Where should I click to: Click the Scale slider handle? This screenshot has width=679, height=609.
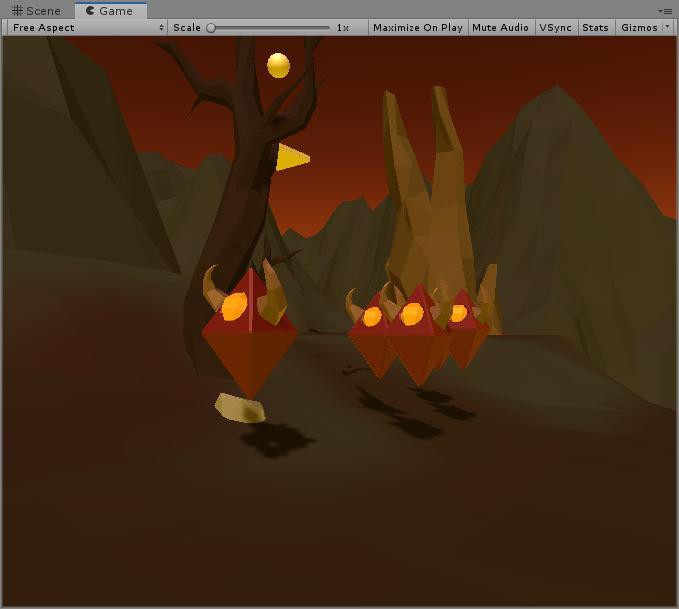[x=211, y=28]
